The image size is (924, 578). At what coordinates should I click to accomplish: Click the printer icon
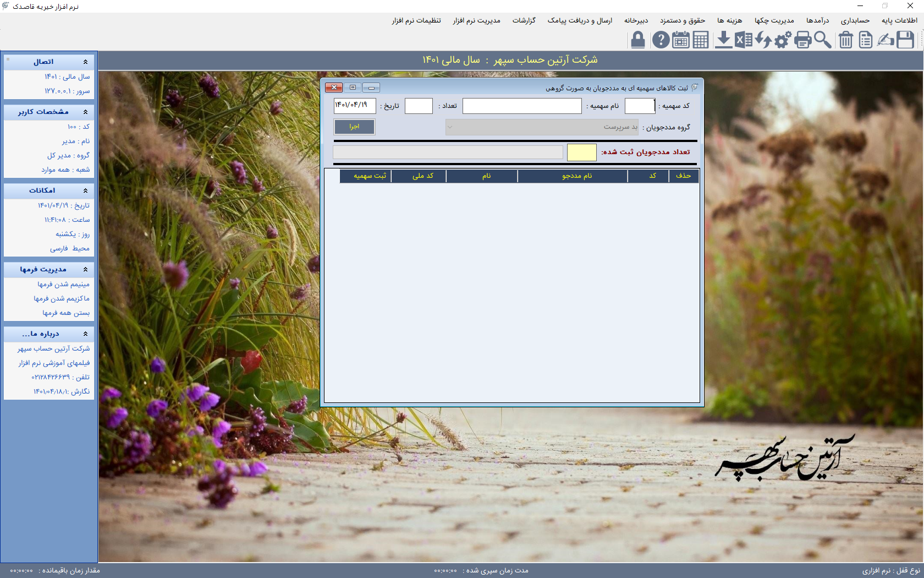(x=802, y=40)
